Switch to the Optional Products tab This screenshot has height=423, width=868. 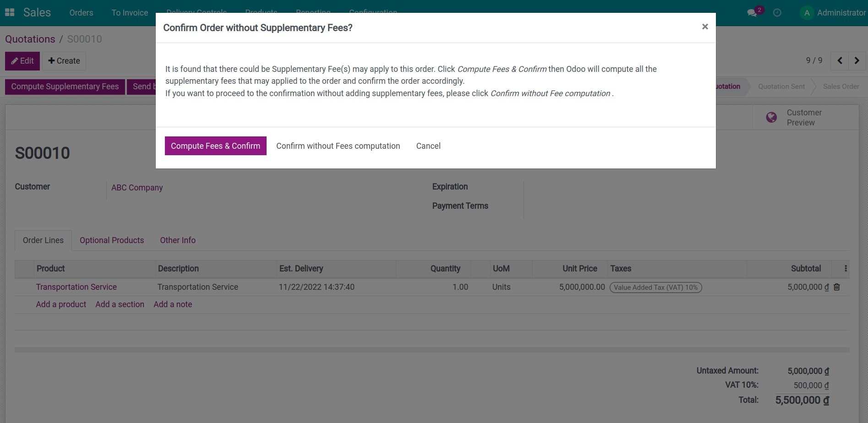point(111,240)
